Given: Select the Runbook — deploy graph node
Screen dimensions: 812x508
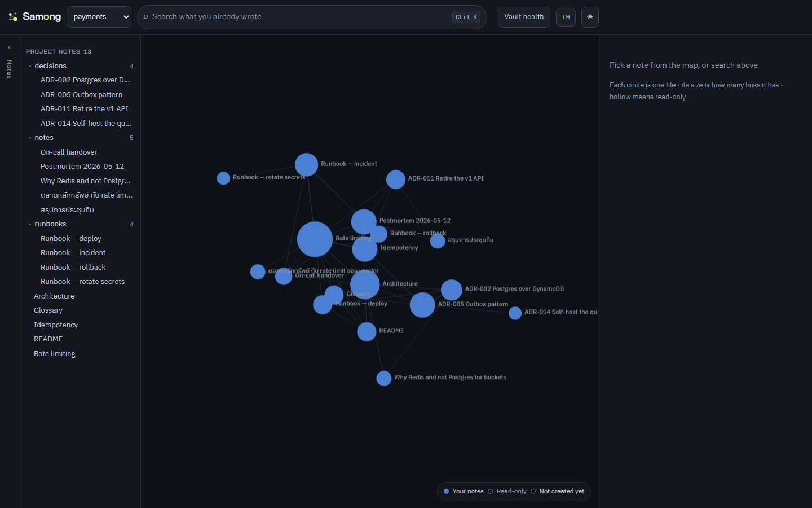Looking at the screenshot, I should click(323, 305).
